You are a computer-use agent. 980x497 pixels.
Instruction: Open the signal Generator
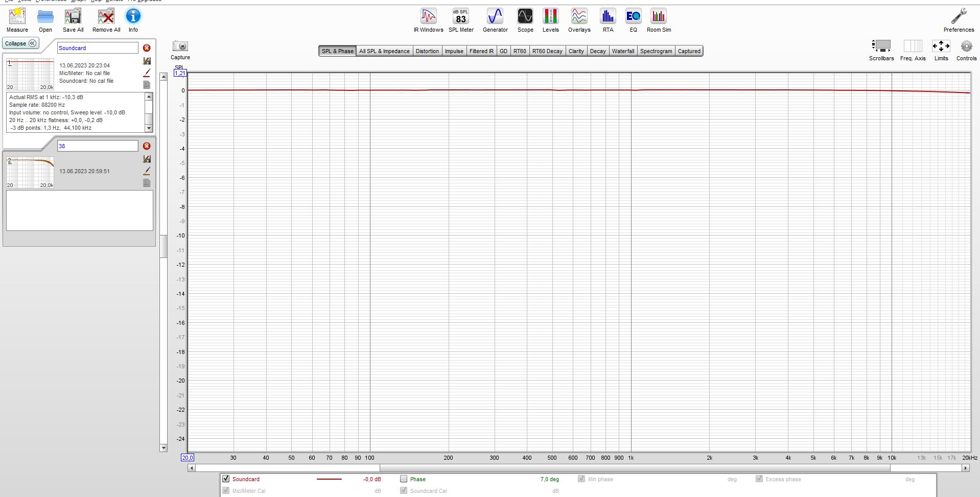point(495,20)
